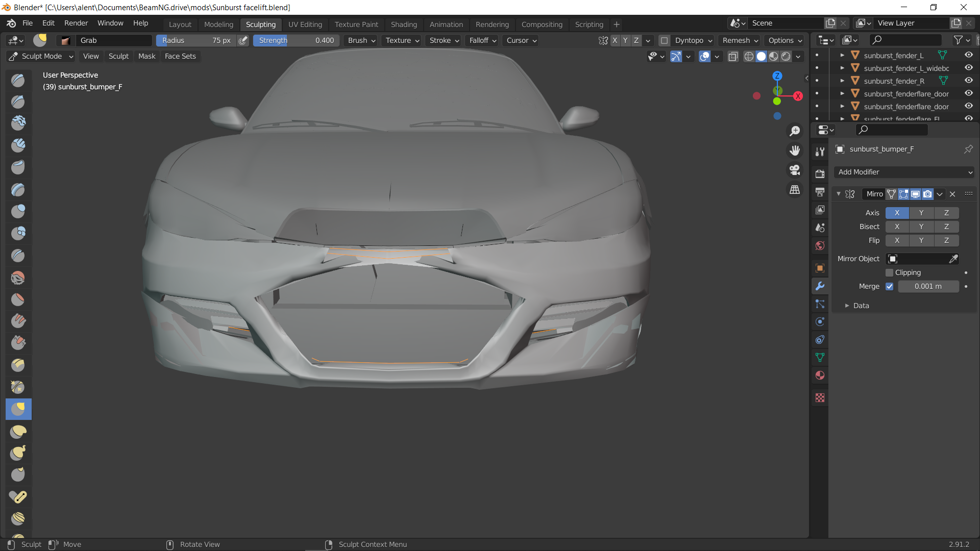
Task: Select the Clay Strips brush tool
Action: point(18,145)
